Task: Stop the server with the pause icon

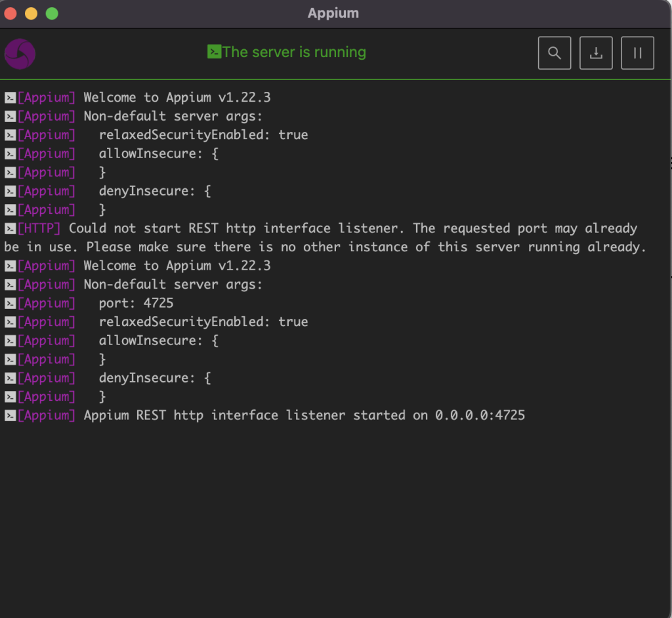Action: [637, 53]
